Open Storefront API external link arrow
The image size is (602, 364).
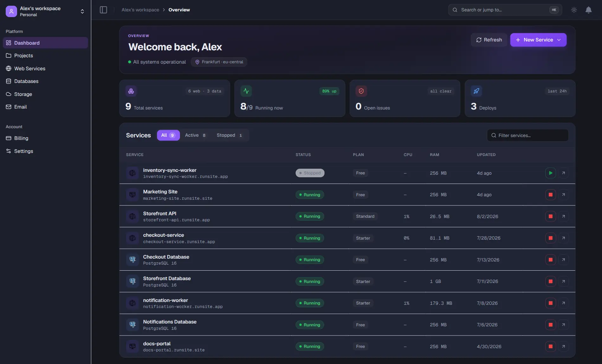coord(563,217)
